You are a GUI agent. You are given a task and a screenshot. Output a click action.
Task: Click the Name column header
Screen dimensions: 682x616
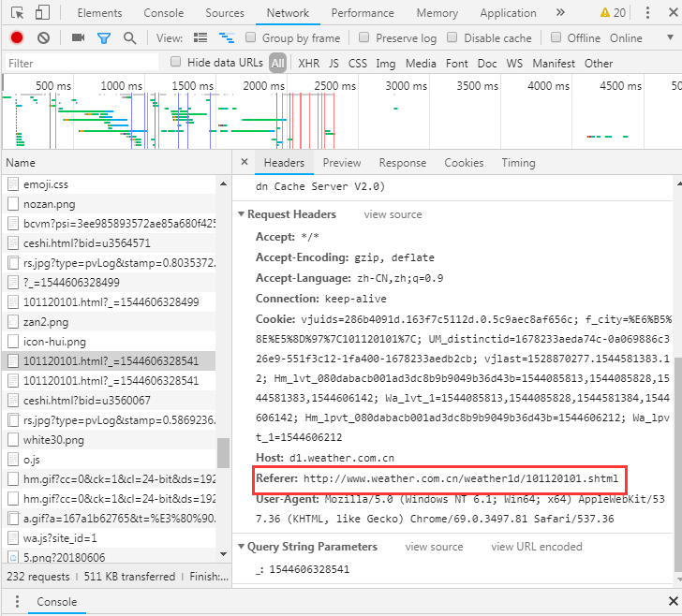tap(116, 163)
